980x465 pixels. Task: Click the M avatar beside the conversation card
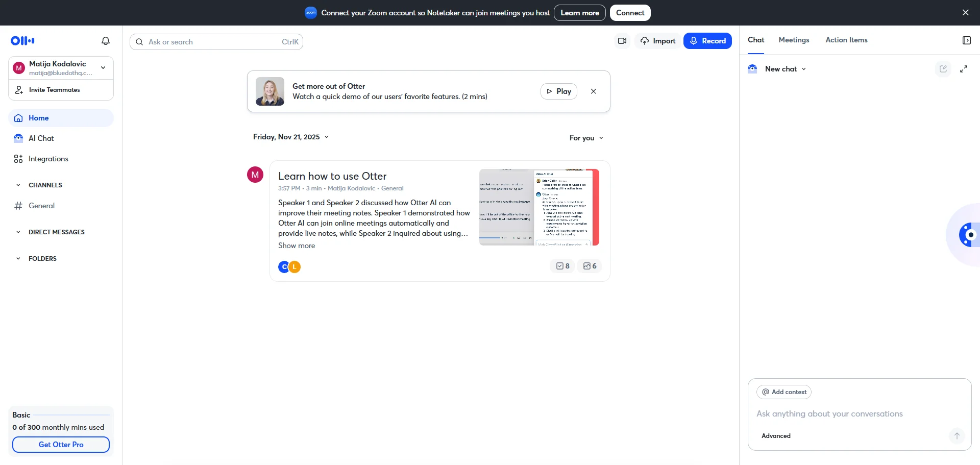255,175
